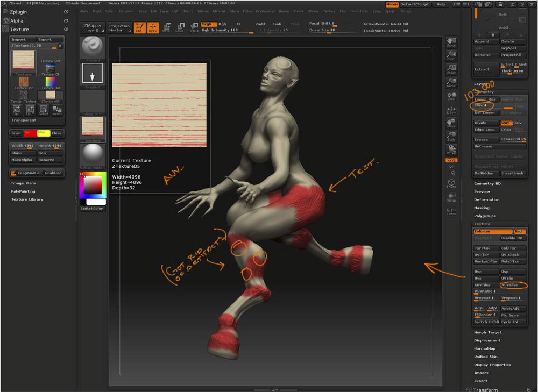
Task: Open the Document menu
Action: (126, 11)
